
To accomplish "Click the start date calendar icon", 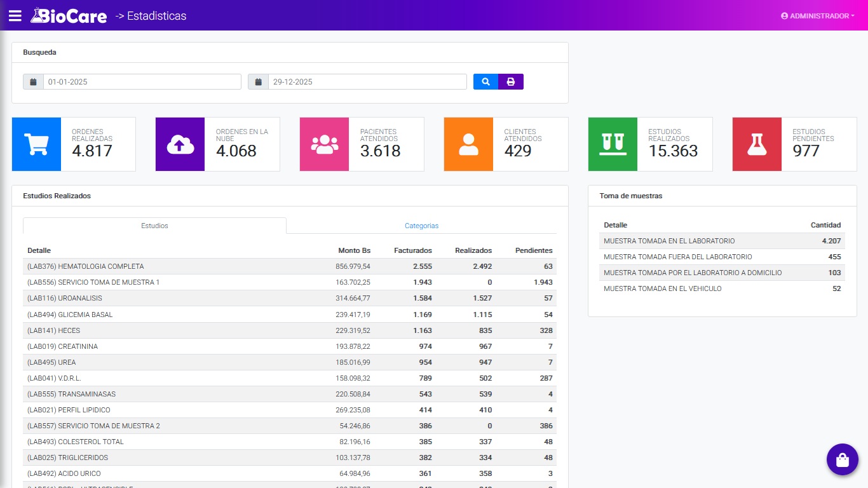I will coord(34,82).
